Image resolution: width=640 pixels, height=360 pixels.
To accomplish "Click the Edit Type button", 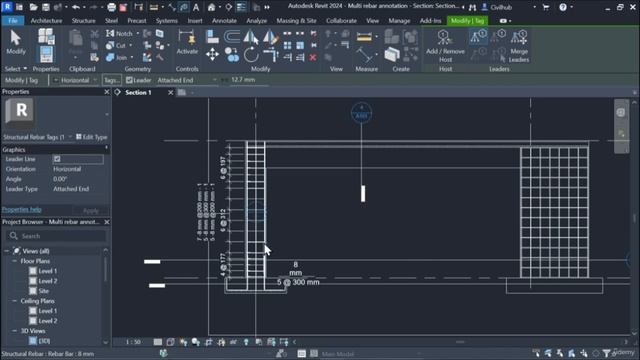I will 91,137.
